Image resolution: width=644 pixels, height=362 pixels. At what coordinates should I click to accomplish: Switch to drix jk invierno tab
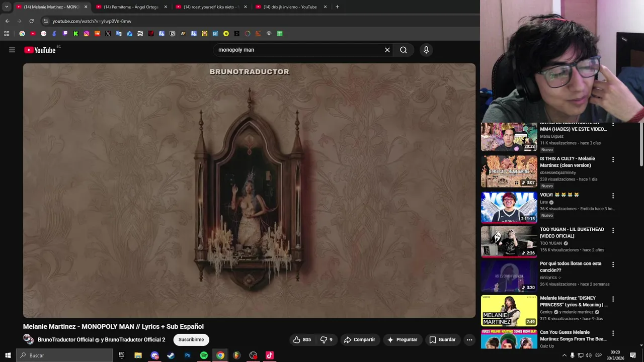(290, 7)
